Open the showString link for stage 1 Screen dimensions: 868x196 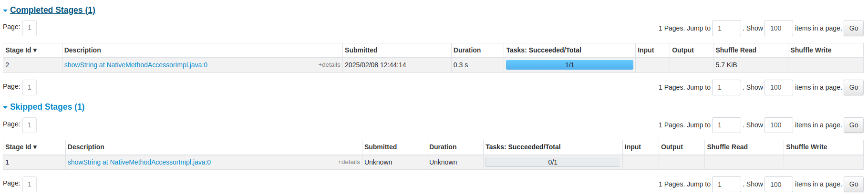pyautogui.click(x=139, y=162)
